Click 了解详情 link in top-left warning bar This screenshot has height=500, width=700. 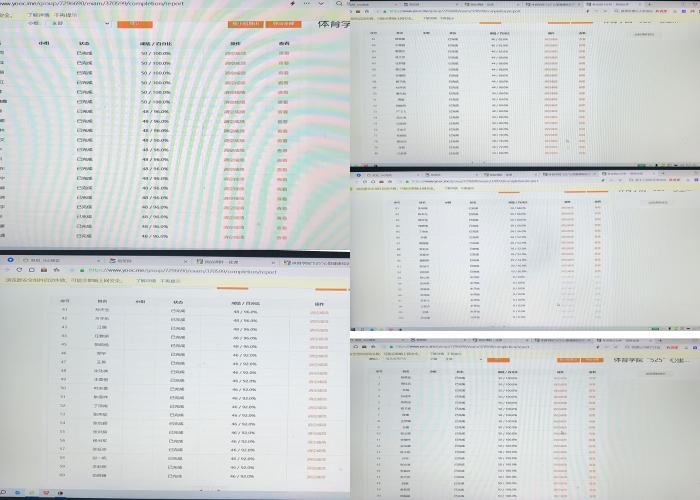click(39, 15)
